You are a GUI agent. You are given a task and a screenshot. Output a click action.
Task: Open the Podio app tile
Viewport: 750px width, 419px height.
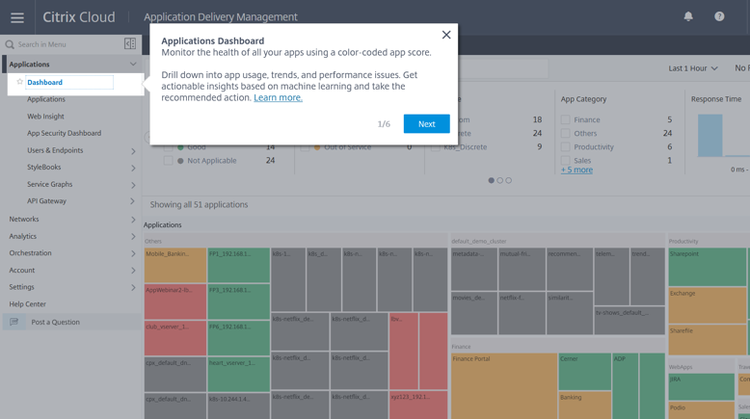click(x=701, y=410)
